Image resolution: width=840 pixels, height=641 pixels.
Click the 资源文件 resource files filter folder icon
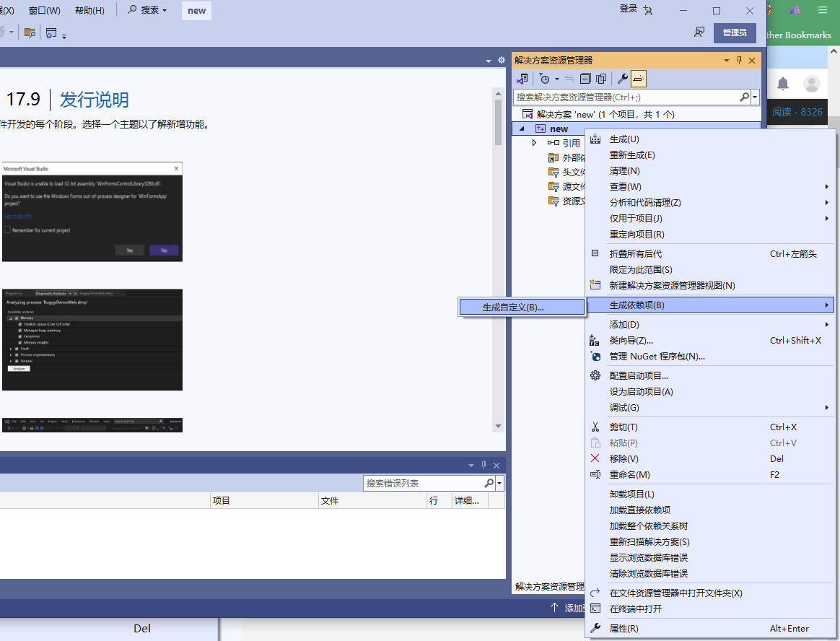(x=554, y=201)
